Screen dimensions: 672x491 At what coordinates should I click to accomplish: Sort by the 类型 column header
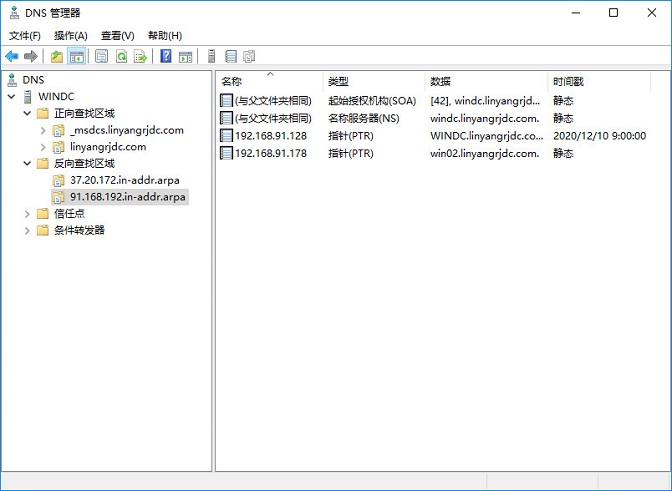coord(374,81)
